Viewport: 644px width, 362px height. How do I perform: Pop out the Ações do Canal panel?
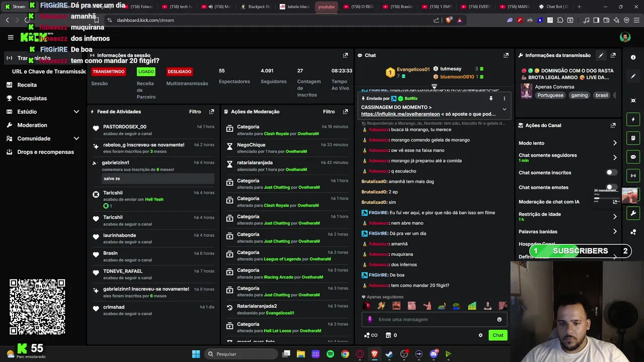[613, 125]
